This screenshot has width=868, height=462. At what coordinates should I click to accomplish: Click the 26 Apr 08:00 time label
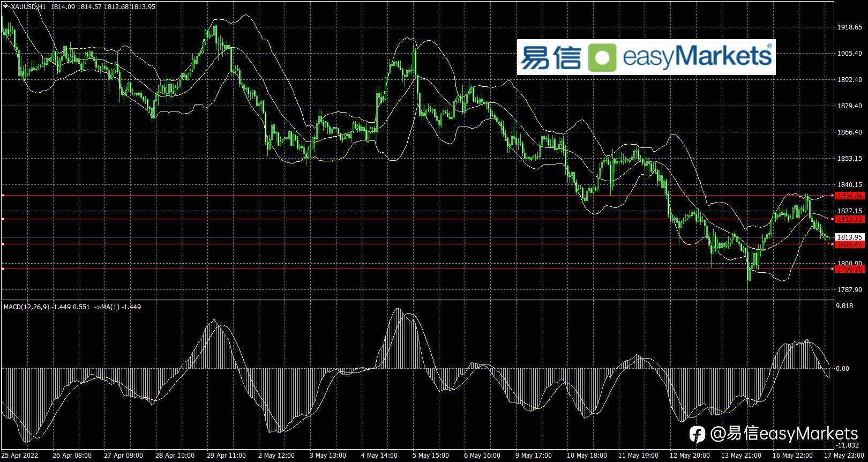coord(72,456)
